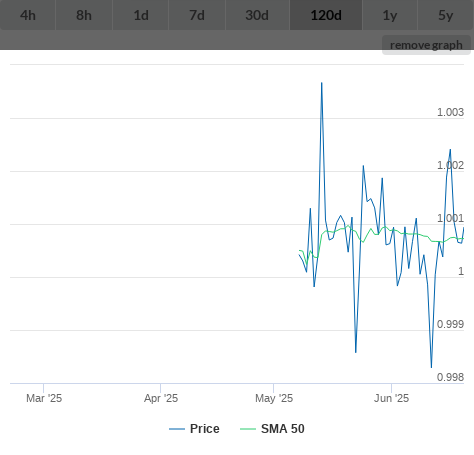Click the May '25 axis label
The image size is (474, 455).
click(x=274, y=398)
